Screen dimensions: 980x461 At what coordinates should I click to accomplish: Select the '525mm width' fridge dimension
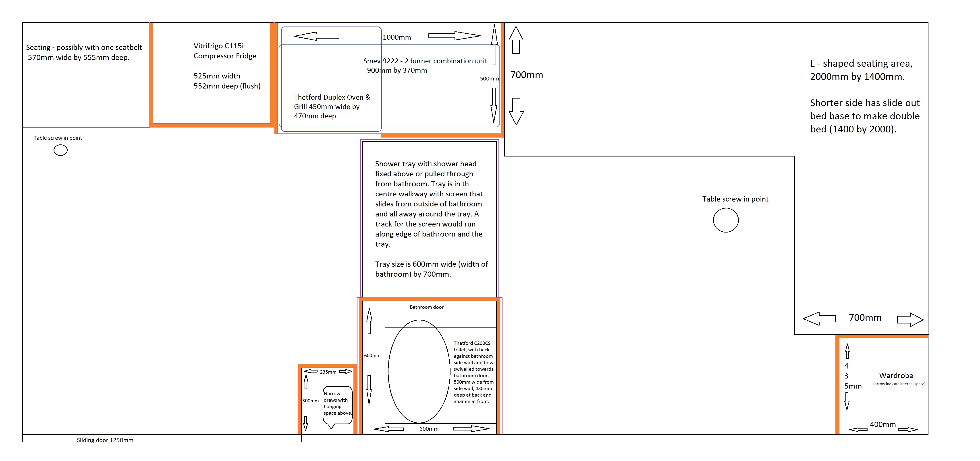(x=217, y=76)
